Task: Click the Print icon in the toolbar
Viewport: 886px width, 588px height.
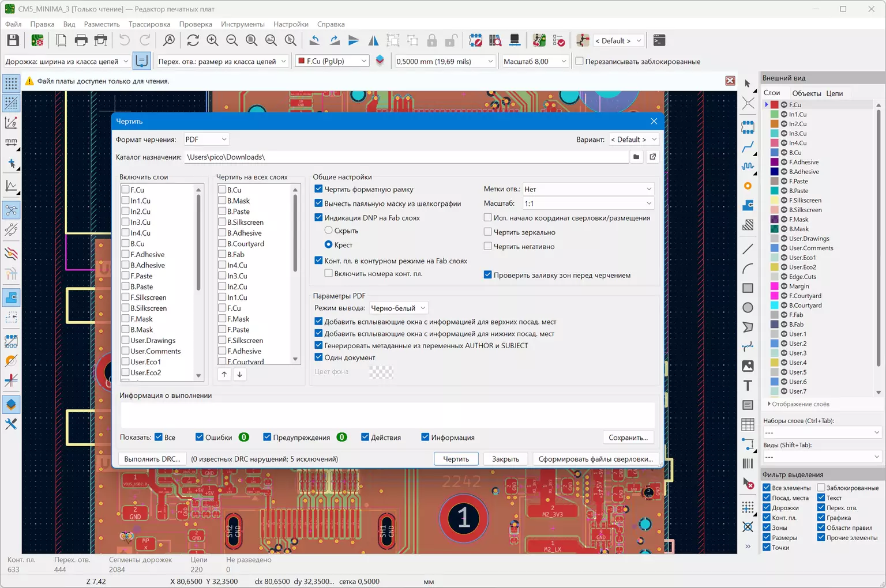Action: click(81, 40)
